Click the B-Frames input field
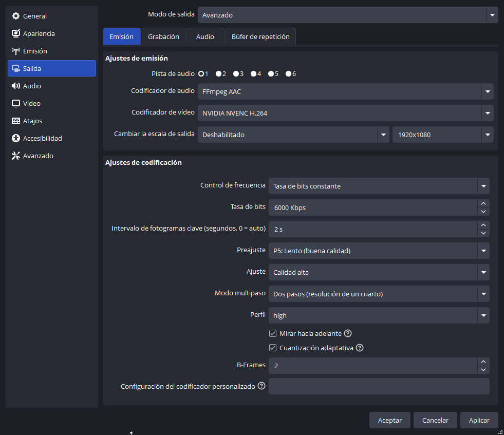Viewport: 504px width, 435px height. pyautogui.click(x=373, y=366)
